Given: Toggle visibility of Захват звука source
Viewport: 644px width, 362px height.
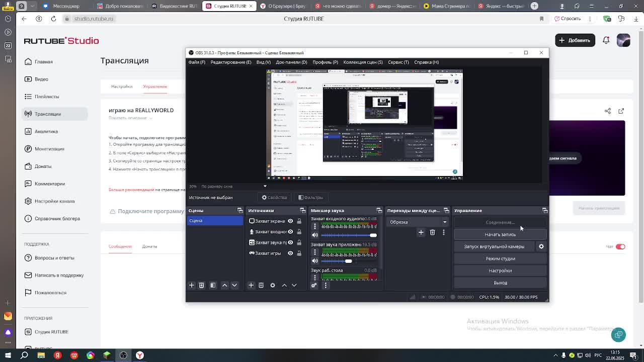Looking at the screenshot, I should point(290,242).
